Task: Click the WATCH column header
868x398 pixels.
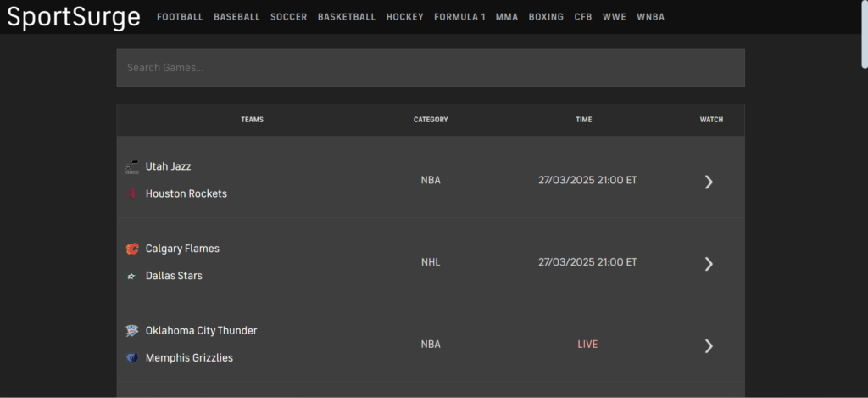Action: [711, 119]
